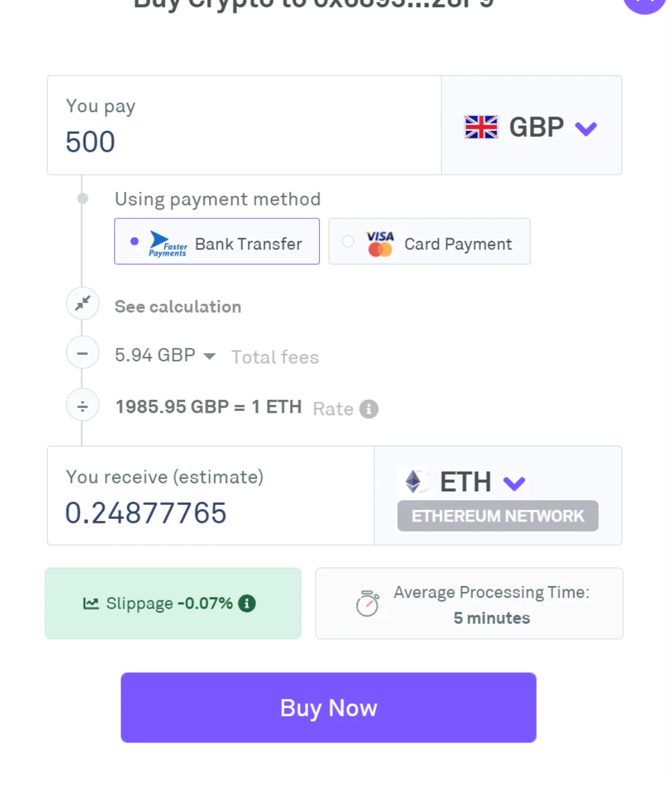The width and height of the screenshot is (672, 788).
Task: Click the division circle rate icon
Action: 83,406
